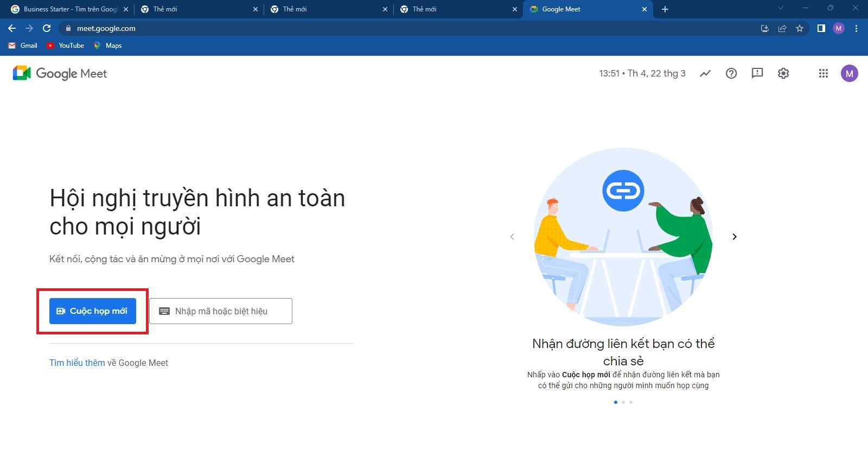The height and width of the screenshot is (462, 868).
Task: Open the Google account avatar M
Action: pyautogui.click(x=849, y=73)
